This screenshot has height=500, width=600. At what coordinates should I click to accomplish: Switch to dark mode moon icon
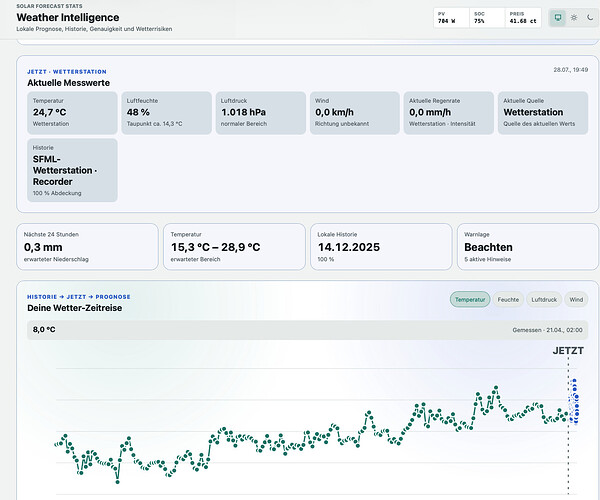[x=590, y=18]
